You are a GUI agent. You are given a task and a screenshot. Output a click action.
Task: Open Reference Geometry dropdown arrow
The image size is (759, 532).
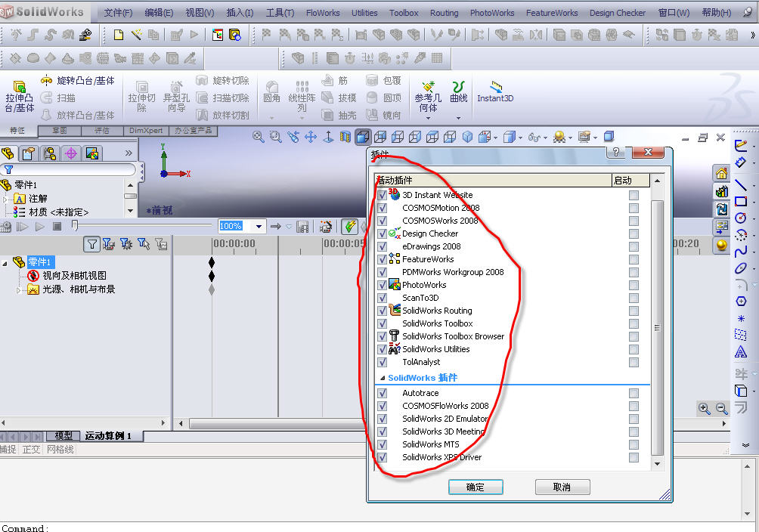[428, 118]
